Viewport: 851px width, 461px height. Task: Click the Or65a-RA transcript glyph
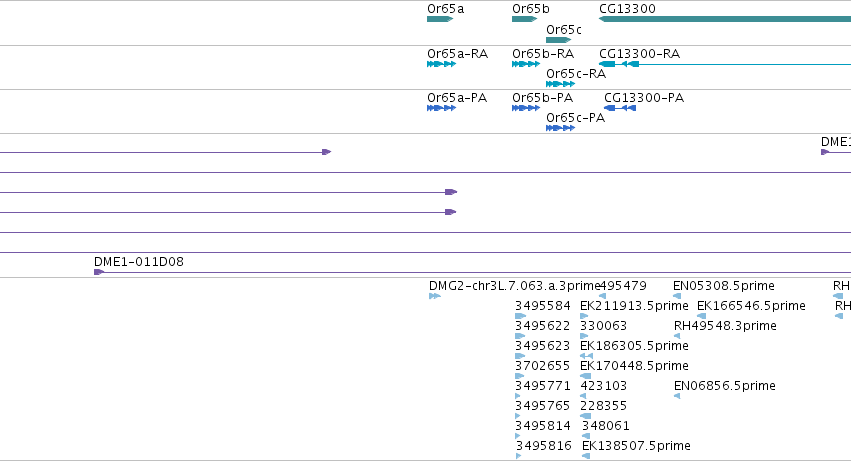click(441, 64)
